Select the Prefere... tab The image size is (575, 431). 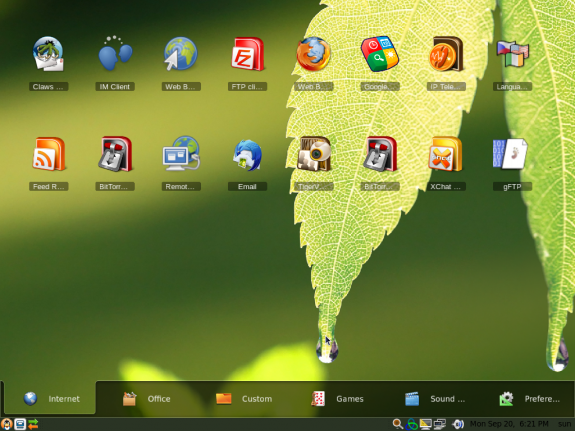click(529, 399)
